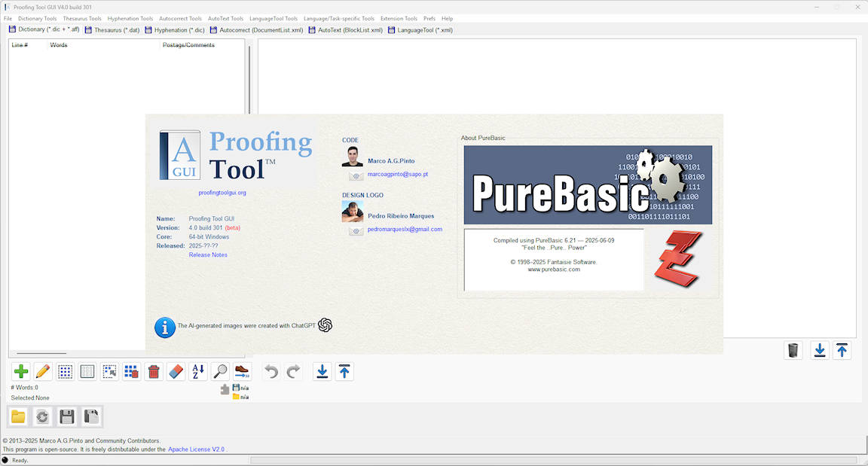The height and width of the screenshot is (466, 868).
Task: Click the right panel blue download arrow icon
Action: tap(820, 351)
